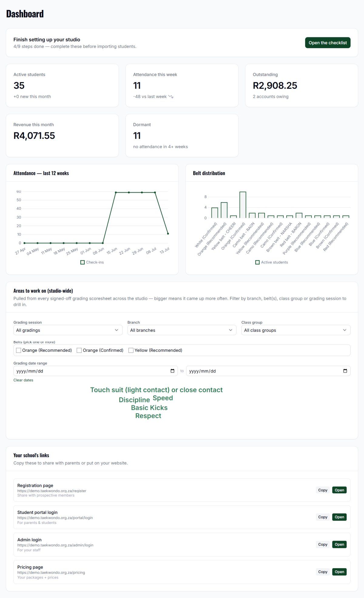Expand the Branch dropdown
This screenshot has width=364, height=598.
pyautogui.click(x=182, y=330)
